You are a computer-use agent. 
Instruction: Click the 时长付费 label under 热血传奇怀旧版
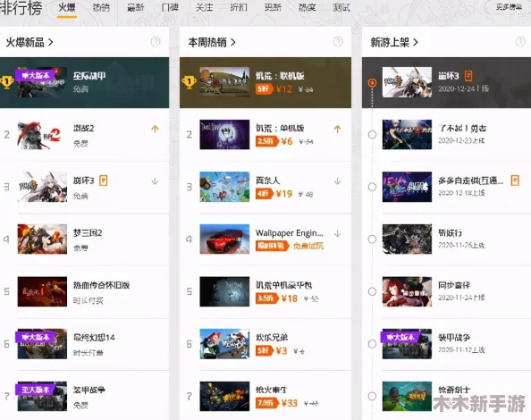click(88, 300)
